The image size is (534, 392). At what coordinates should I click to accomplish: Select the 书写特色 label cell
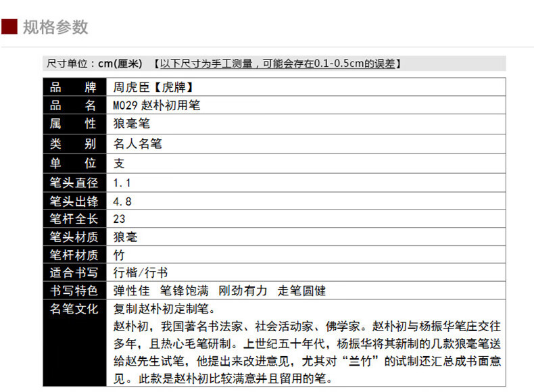pos(74,291)
